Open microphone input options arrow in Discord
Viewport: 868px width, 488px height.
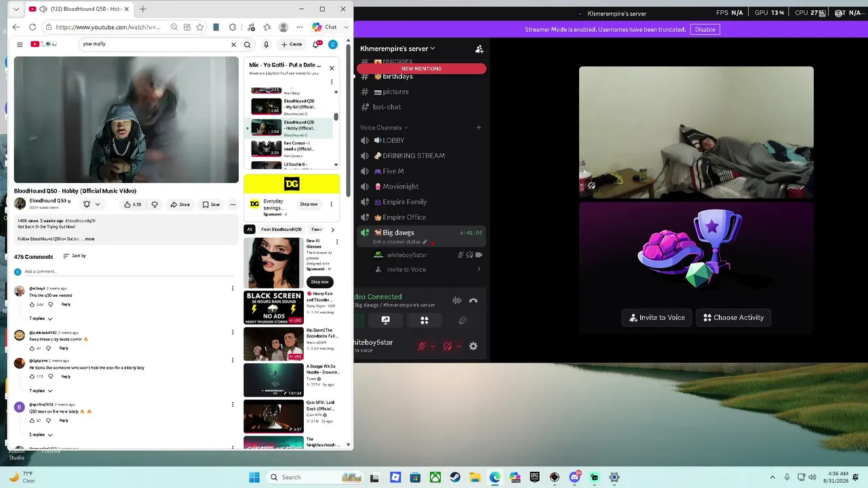pyautogui.click(x=433, y=346)
